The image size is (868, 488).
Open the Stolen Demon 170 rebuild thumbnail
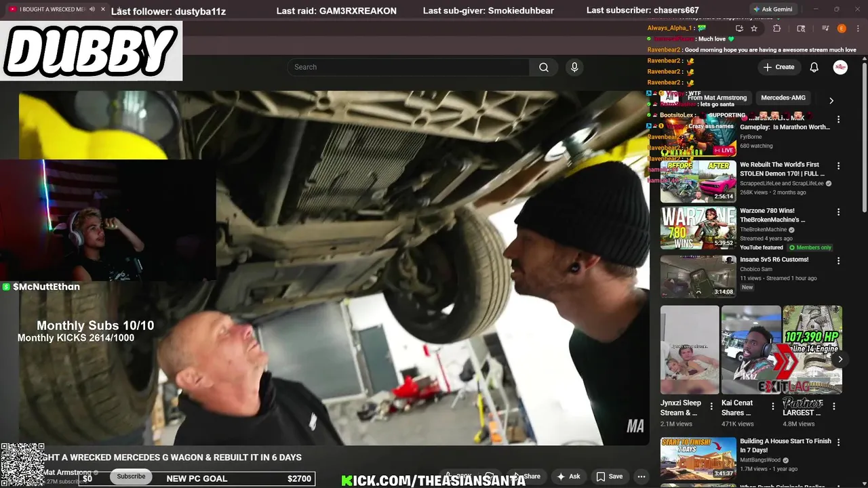coord(698,182)
